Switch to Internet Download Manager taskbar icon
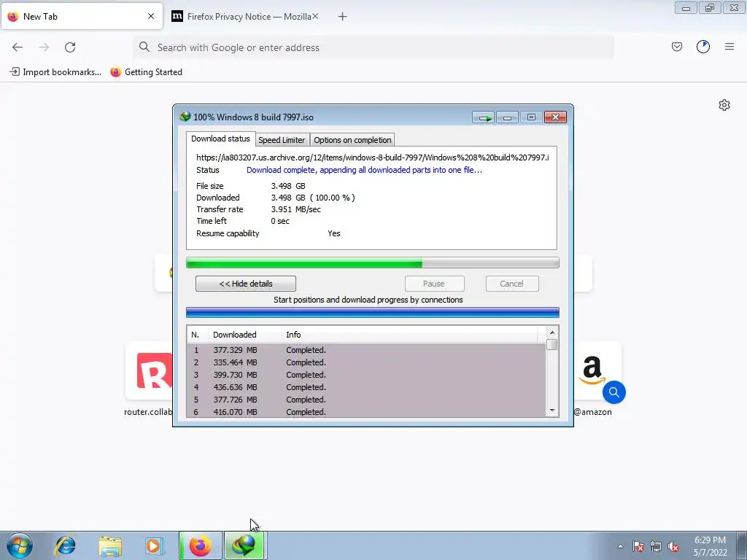The width and height of the screenshot is (747, 560). click(x=245, y=545)
